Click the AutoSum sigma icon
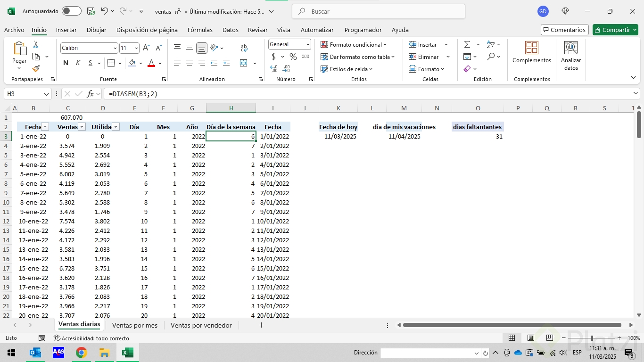This screenshot has height=362, width=644. coord(467,44)
